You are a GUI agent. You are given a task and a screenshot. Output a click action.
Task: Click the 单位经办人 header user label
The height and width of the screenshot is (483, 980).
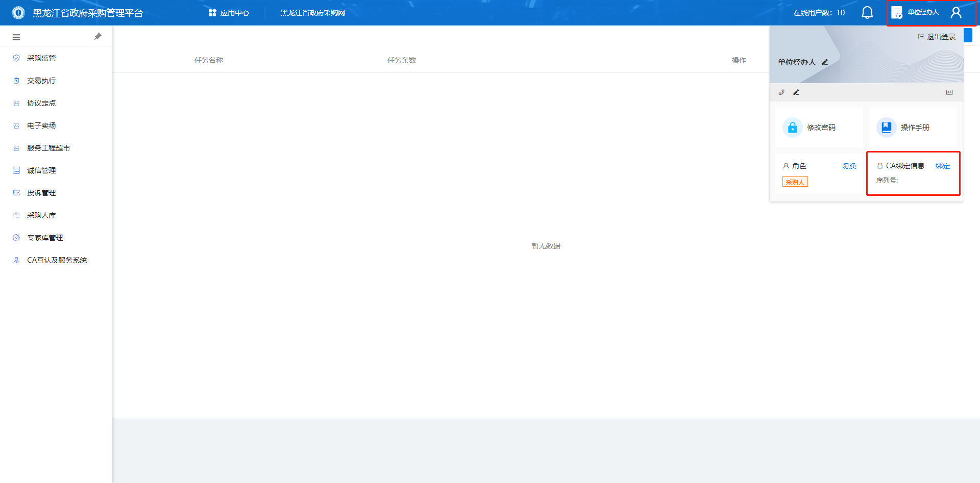tap(923, 12)
